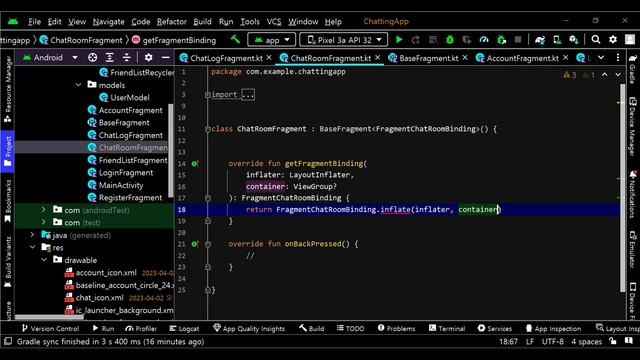Click Expand All icon in project panel
The height and width of the screenshot is (360, 640).
click(109, 58)
